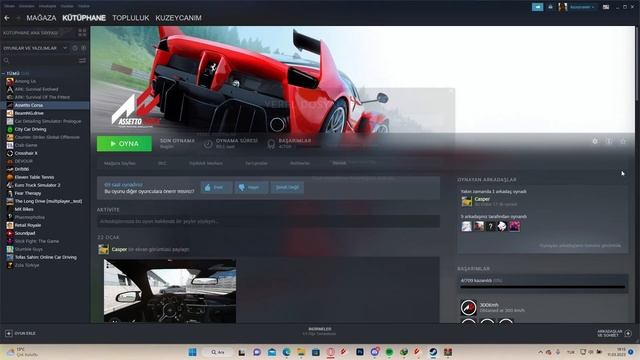
Task: Click the City Car Driving icon
Action: (10, 129)
